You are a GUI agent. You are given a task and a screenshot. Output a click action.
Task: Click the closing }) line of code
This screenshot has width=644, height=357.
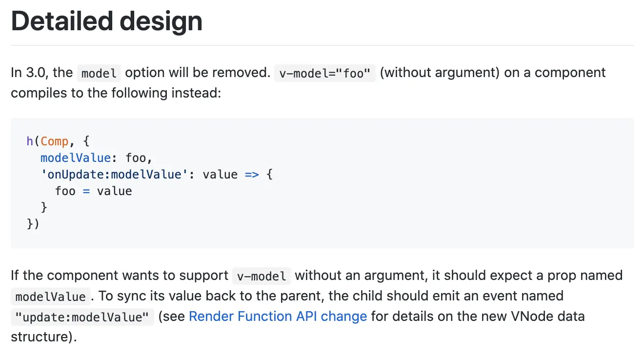[33, 224]
